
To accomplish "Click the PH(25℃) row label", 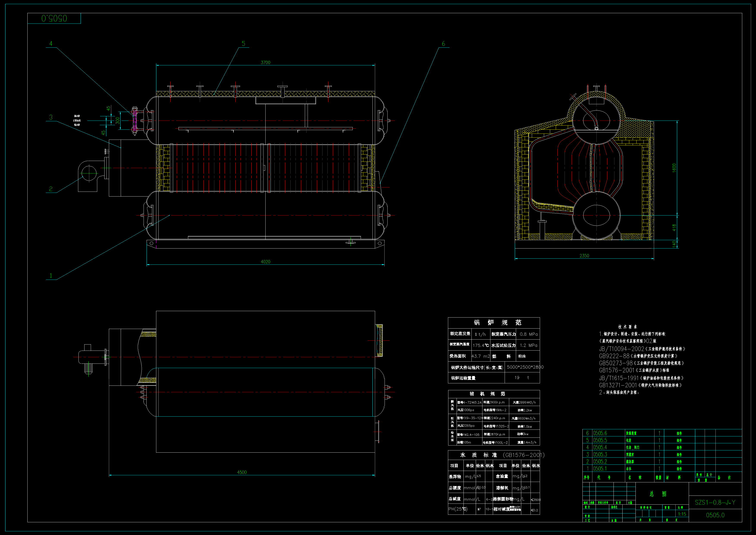I will (458, 509).
